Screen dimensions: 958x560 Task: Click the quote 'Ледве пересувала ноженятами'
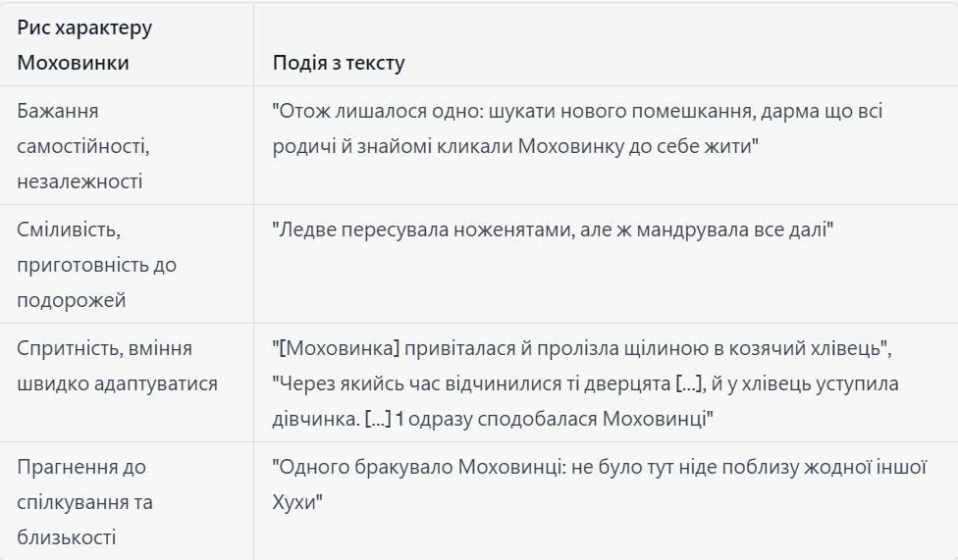point(553,229)
